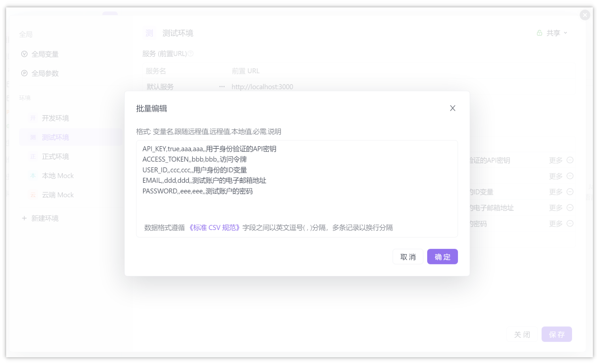The height and width of the screenshot is (364, 599).
Task: Click the ACCESS_TOKEN line in the editor
Action: (x=195, y=159)
